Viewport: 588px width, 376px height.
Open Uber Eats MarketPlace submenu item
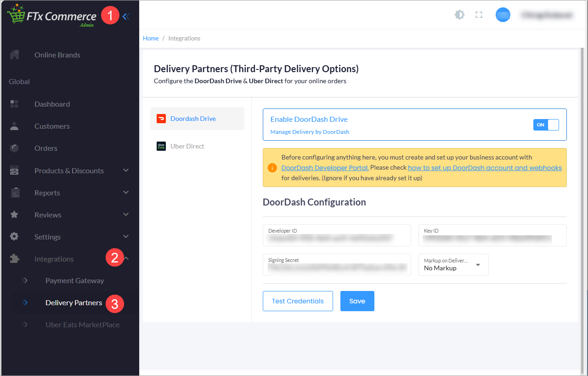pos(82,325)
